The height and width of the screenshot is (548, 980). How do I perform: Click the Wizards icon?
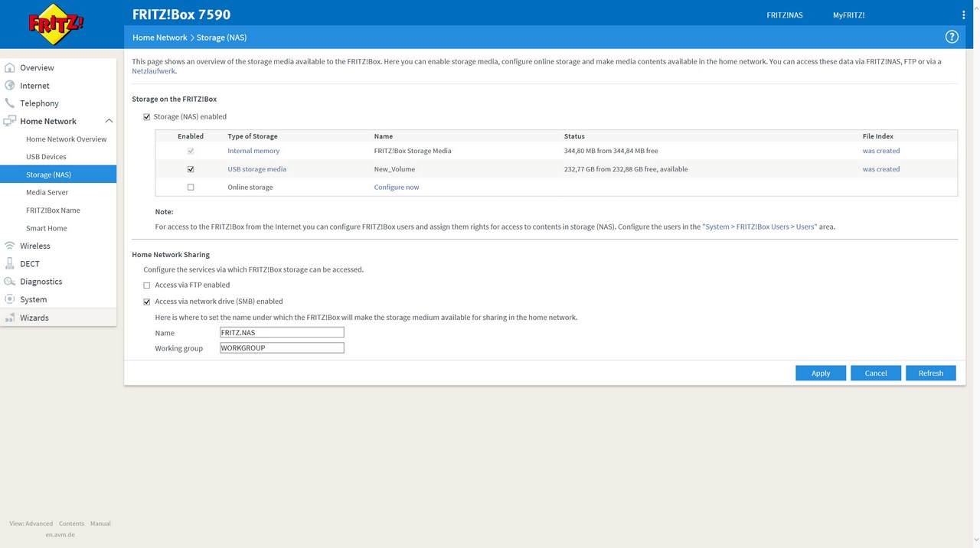click(10, 318)
